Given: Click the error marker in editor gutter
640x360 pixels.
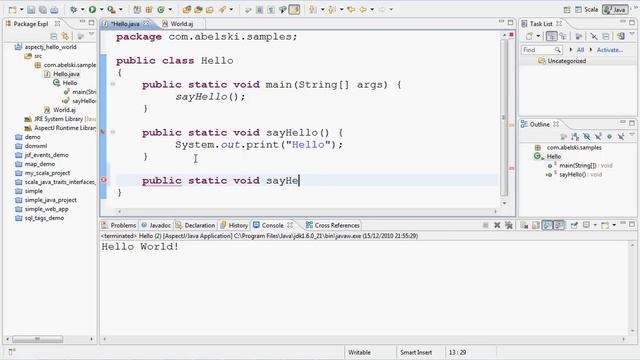Looking at the screenshot, I should click(x=104, y=180).
